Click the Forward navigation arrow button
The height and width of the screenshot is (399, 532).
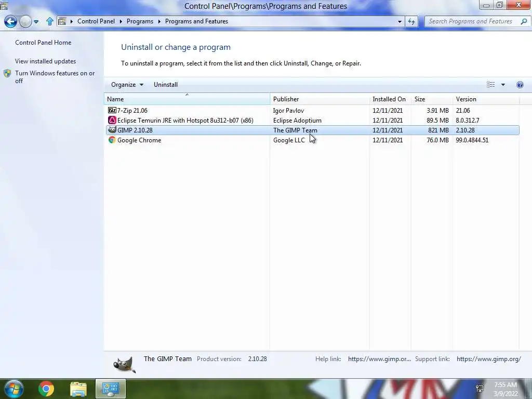(x=25, y=21)
